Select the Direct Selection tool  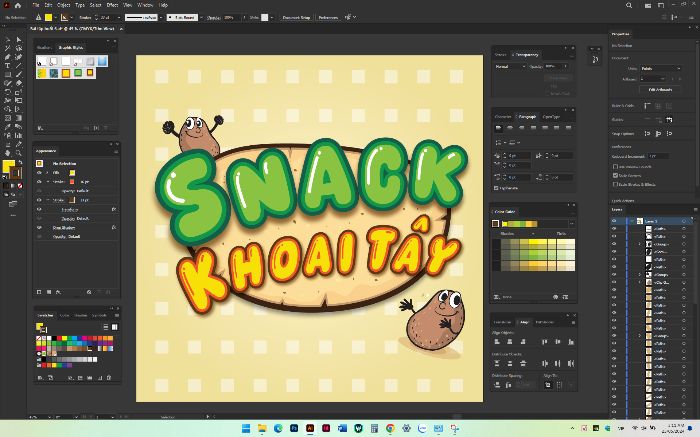click(x=19, y=39)
